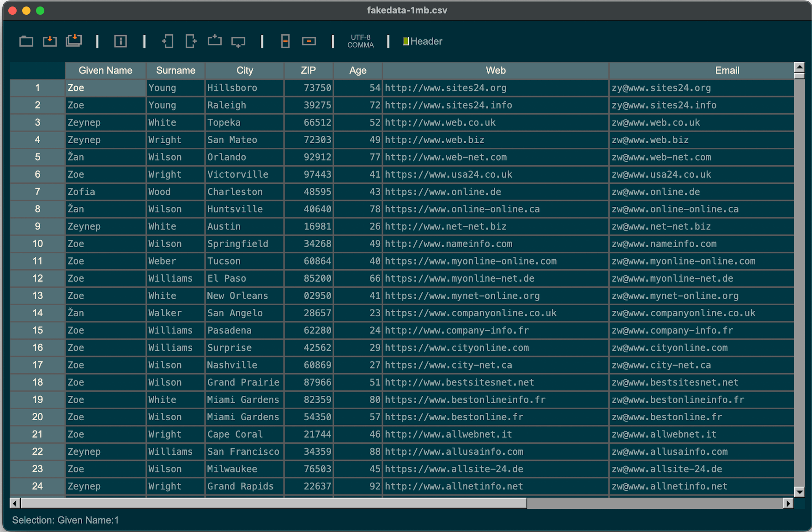The height and width of the screenshot is (532, 812).
Task: Select row number 24 header
Action: click(x=37, y=486)
